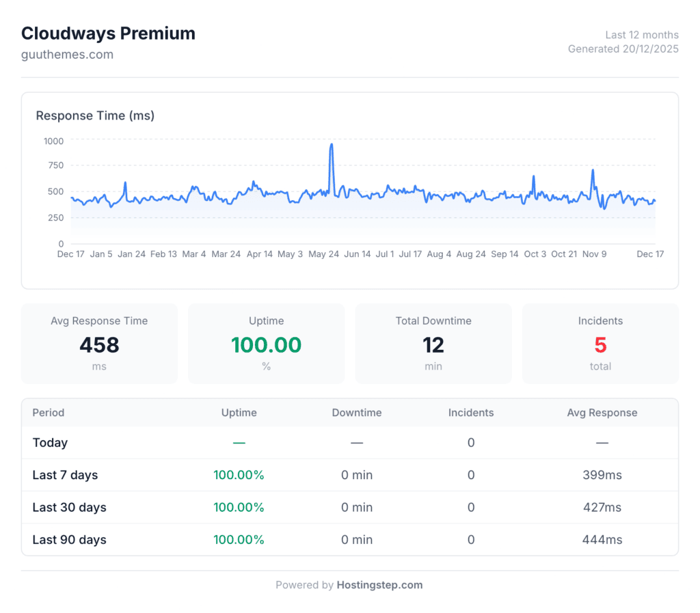This screenshot has width=700, height=613.
Task: Click the guuthemes.com domain link
Action: coord(67,55)
